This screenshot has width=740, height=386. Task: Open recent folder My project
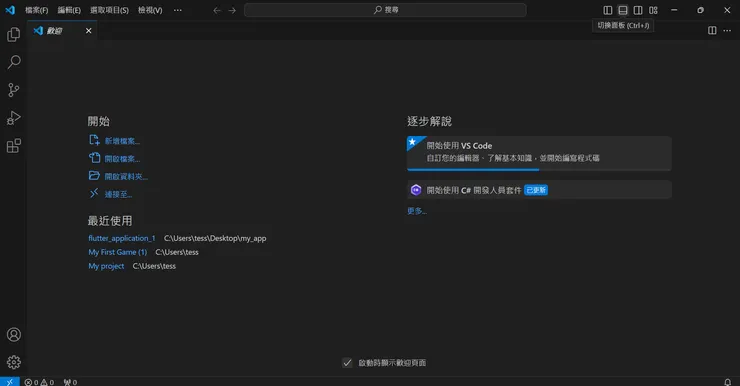point(106,266)
